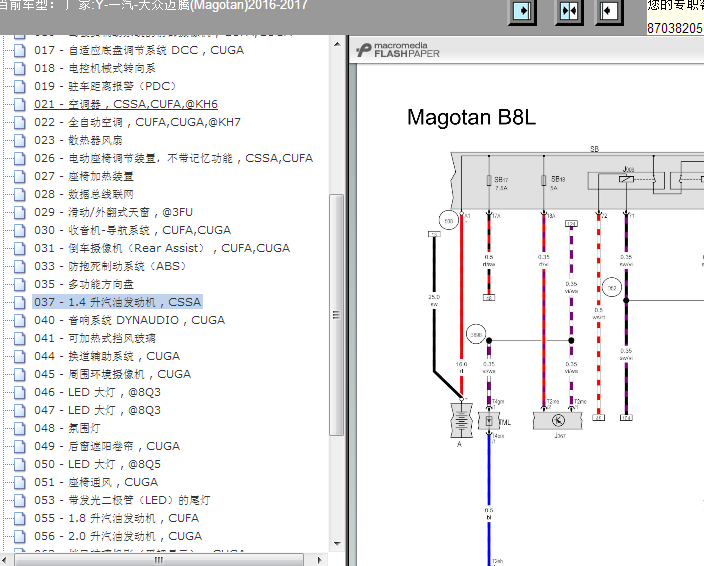Click the Macromedia FlashPaper logo
The height and width of the screenshot is (566, 704).
click(398, 50)
